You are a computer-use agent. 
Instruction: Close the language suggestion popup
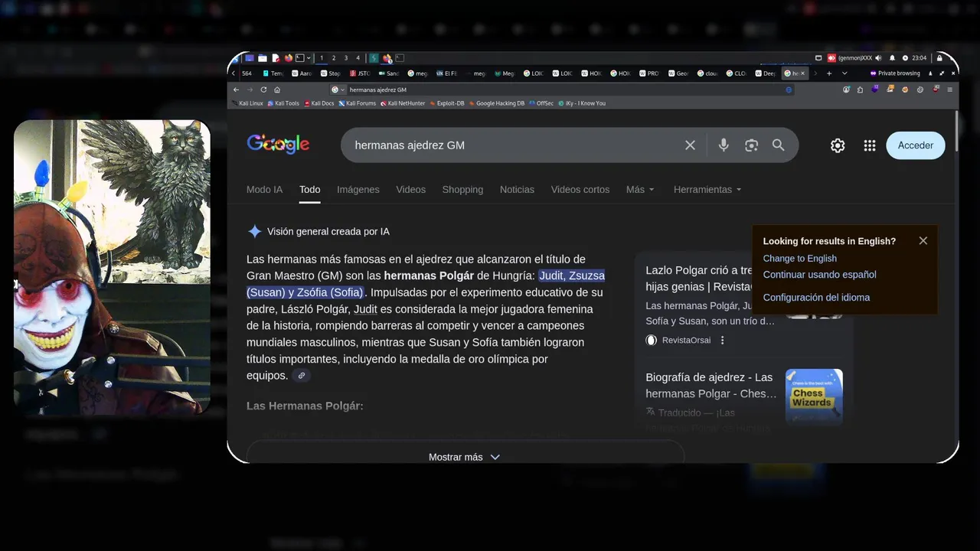pyautogui.click(x=923, y=240)
